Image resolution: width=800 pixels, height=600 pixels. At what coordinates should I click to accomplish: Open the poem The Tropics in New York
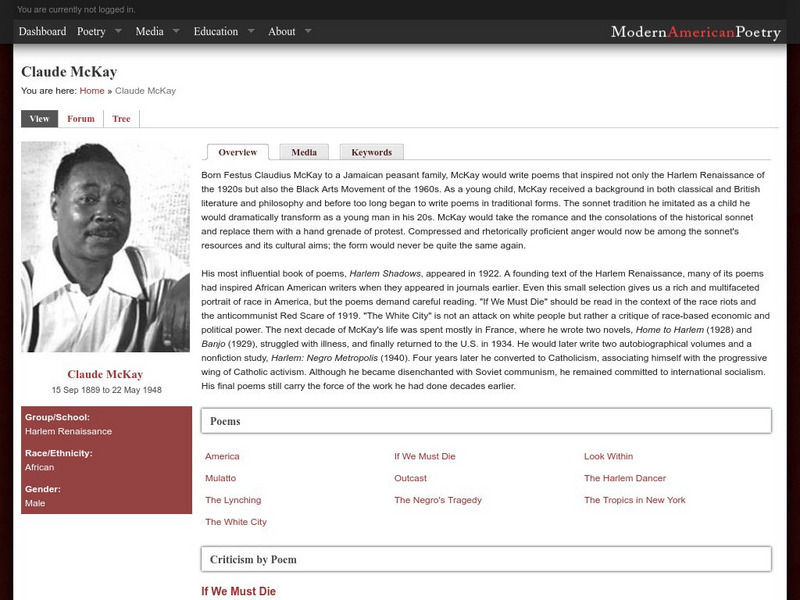pyautogui.click(x=635, y=501)
